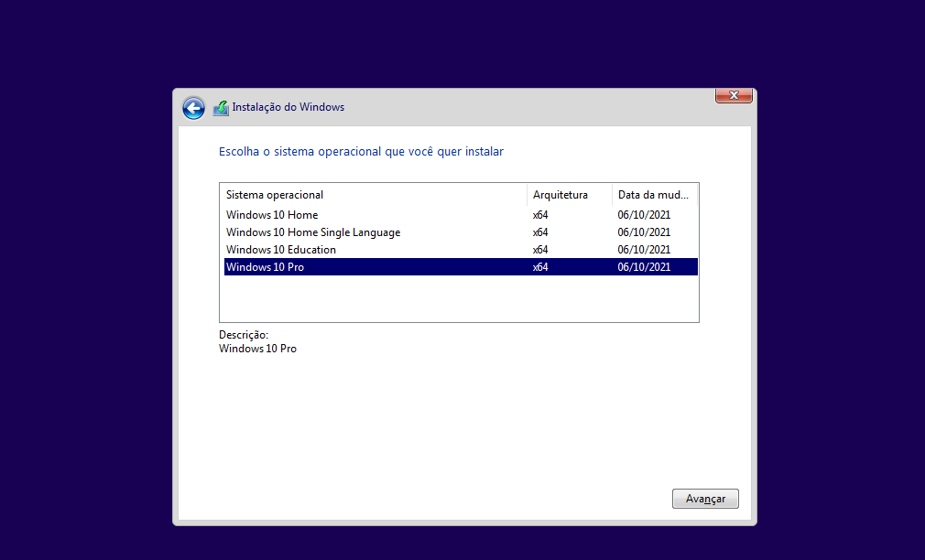Click x64 in the Home Single Language row
925x560 pixels.
pos(540,232)
